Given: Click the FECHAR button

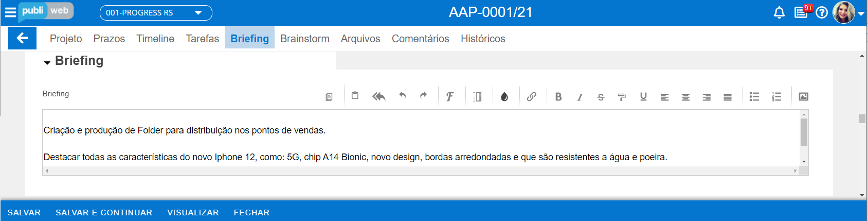Looking at the screenshot, I should 251,212.
